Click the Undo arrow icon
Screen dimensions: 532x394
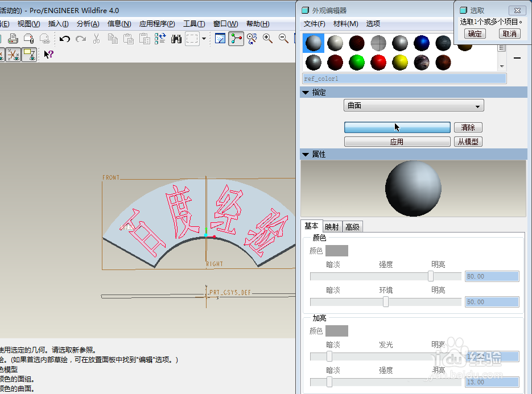(x=64, y=39)
